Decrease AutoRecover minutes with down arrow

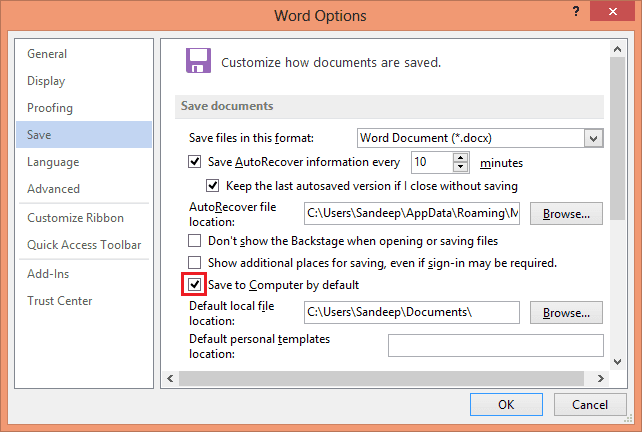point(461,167)
